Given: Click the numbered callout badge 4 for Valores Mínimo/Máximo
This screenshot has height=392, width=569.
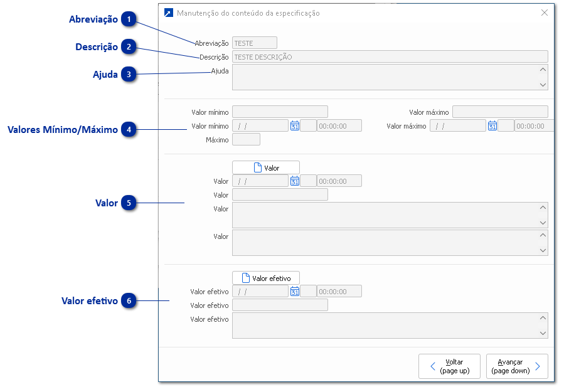Looking at the screenshot, I should pos(129,130).
